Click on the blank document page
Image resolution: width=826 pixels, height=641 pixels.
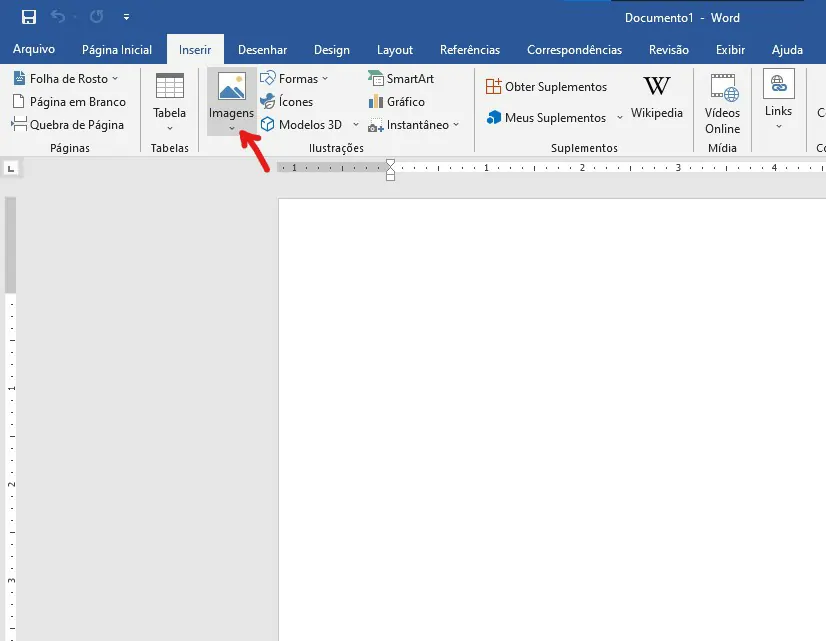[552, 420]
